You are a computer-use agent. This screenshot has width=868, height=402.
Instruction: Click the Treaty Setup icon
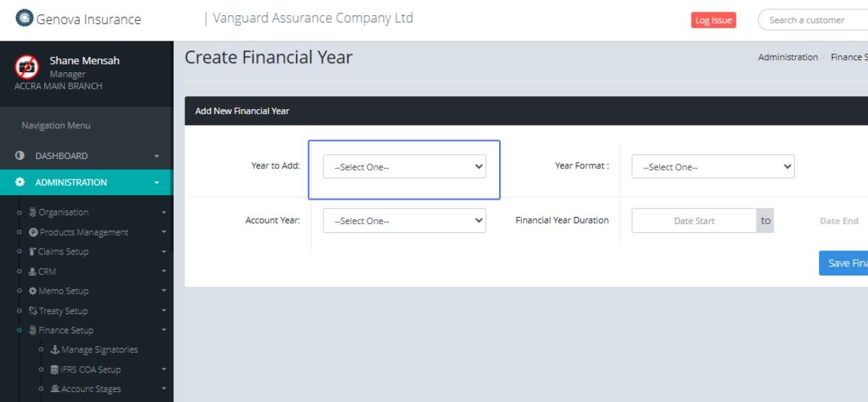(x=33, y=311)
